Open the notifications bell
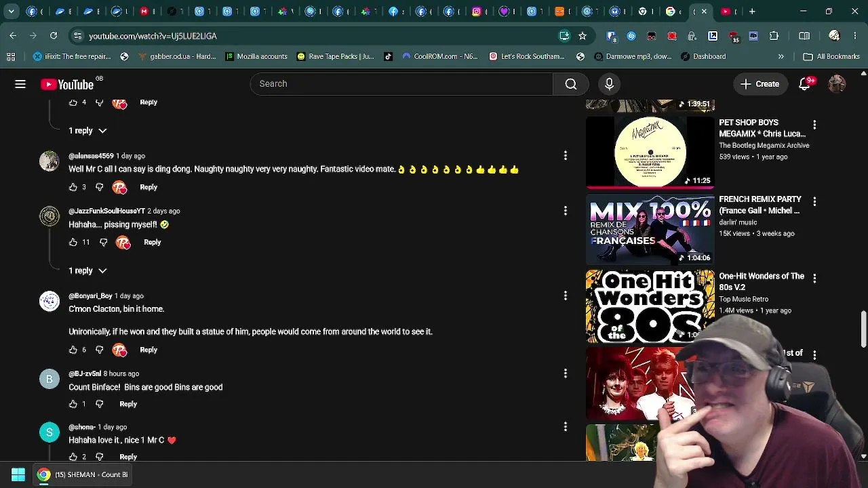The height and width of the screenshot is (488, 868). 805,84
